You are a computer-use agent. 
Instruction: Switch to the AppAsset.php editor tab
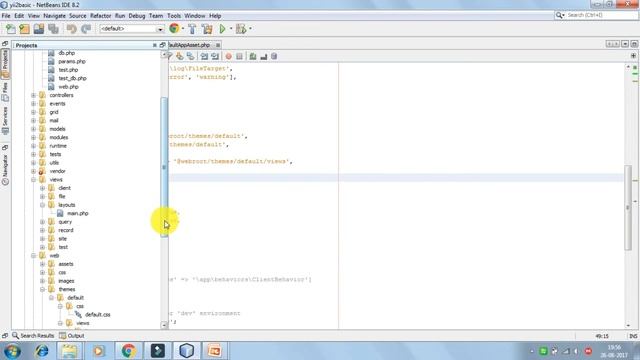(190, 45)
